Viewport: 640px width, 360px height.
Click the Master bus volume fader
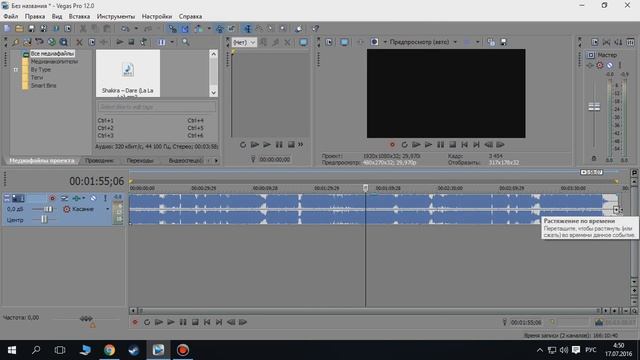594,107
